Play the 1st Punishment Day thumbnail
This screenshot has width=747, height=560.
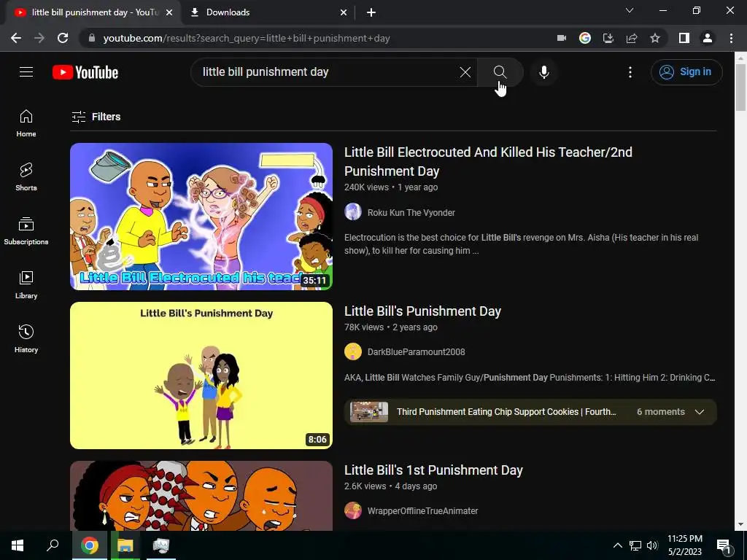point(201,496)
